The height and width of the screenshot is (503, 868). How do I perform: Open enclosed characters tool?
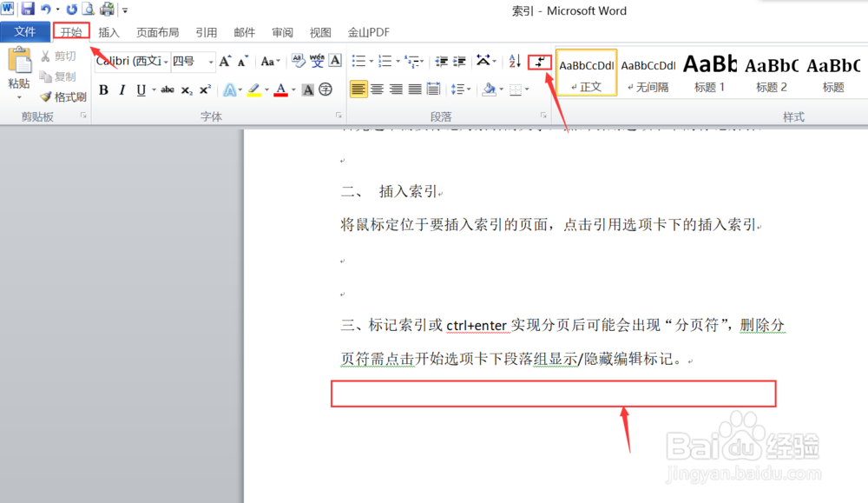click(325, 89)
